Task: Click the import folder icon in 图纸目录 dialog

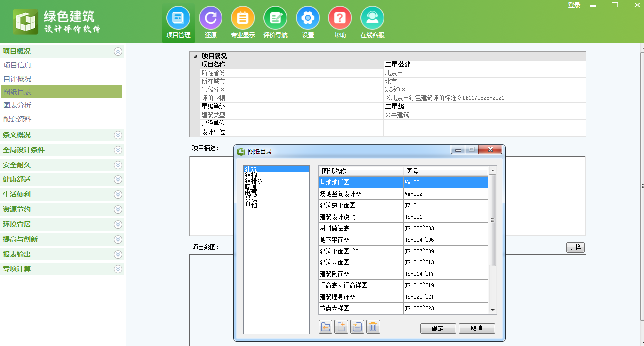Action: pos(325,327)
